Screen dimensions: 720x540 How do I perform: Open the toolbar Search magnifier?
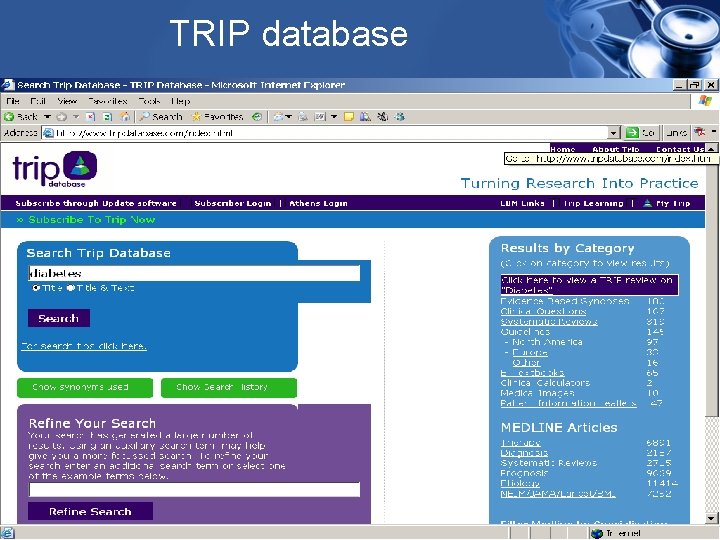(160, 117)
